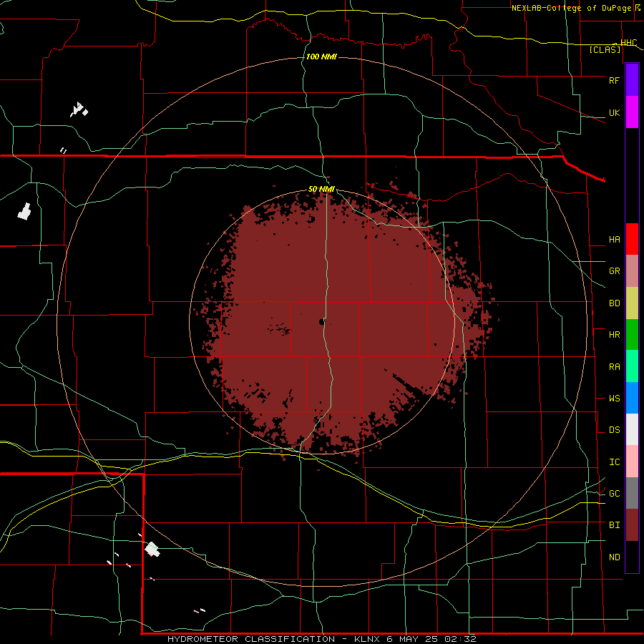Click the HA red legend swatch
Viewport: 644px width, 644px height.
point(632,239)
